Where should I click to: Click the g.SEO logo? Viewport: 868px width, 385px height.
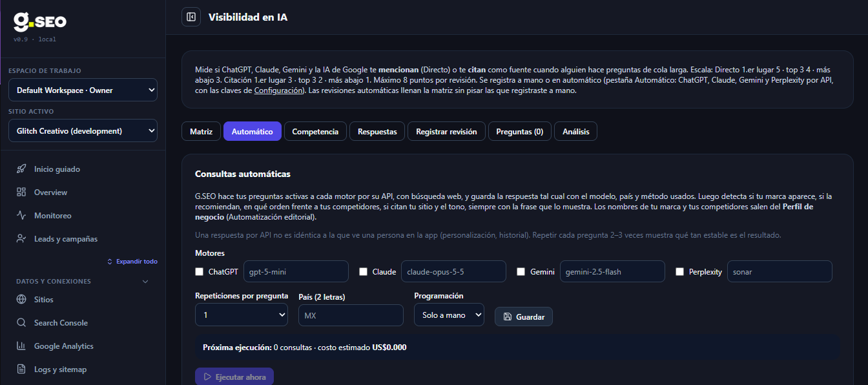[40, 22]
